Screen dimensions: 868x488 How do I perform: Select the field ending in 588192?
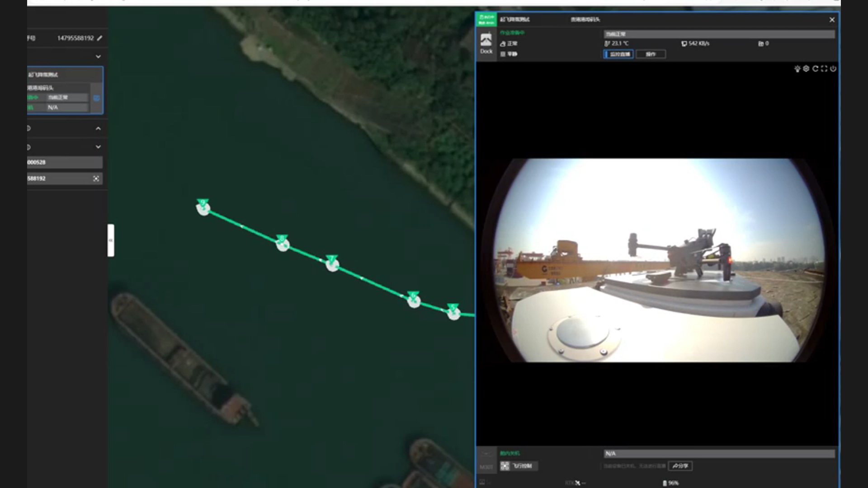coord(65,178)
